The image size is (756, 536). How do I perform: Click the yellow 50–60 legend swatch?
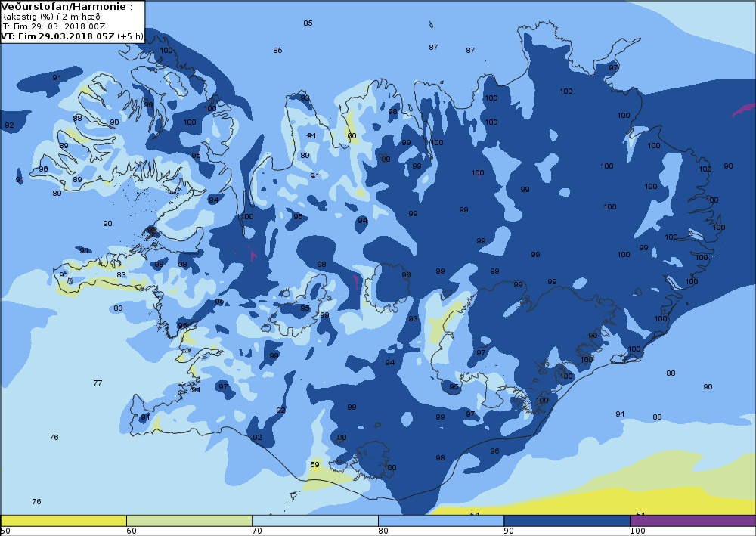(x=64, y=521)
